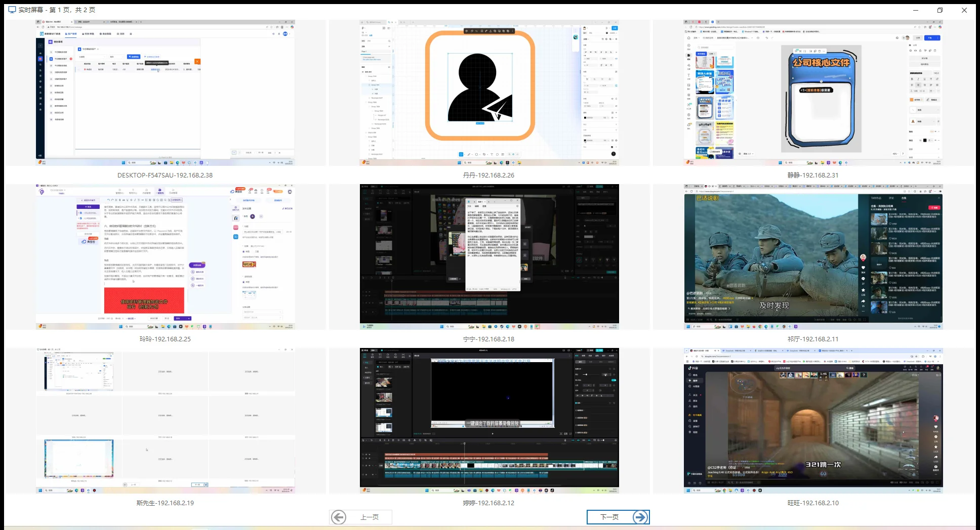This screenshot has height=530, width=980.
Task: Open 丹丹's screen preview with avatar icon
Action: (489, 93)
